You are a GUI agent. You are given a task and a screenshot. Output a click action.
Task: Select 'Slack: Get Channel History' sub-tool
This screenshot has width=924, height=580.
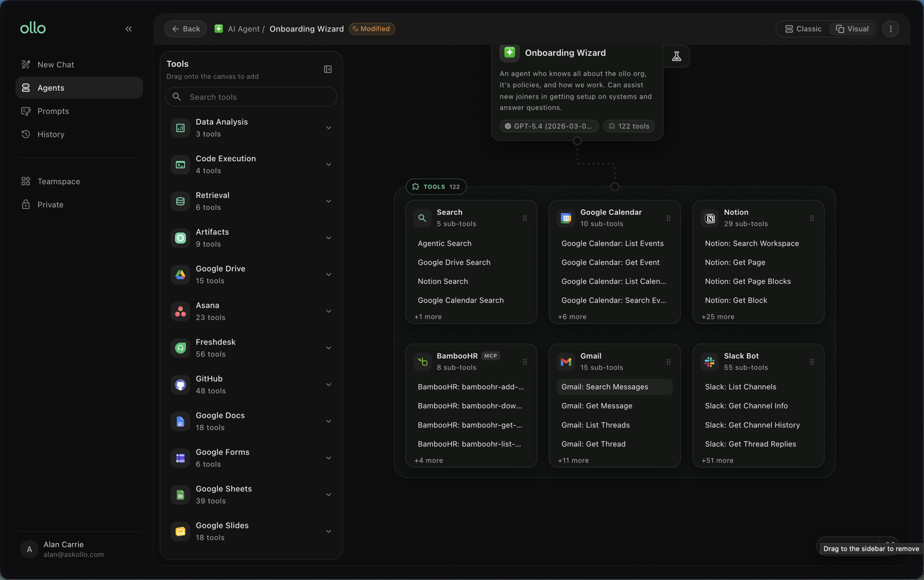tap(752, 425)
